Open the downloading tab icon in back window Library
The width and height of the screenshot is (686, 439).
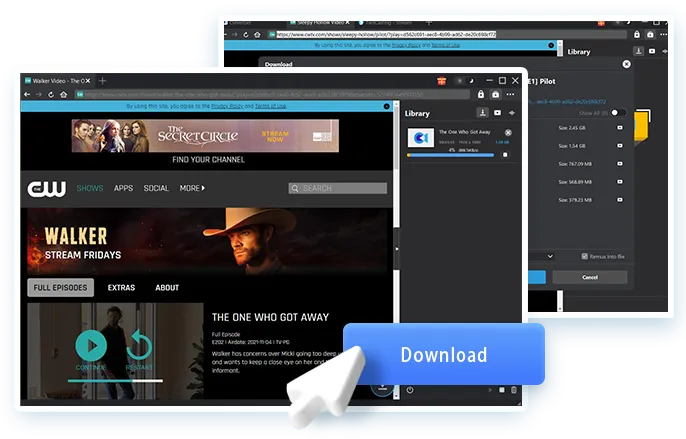click(x=639, y=51)
